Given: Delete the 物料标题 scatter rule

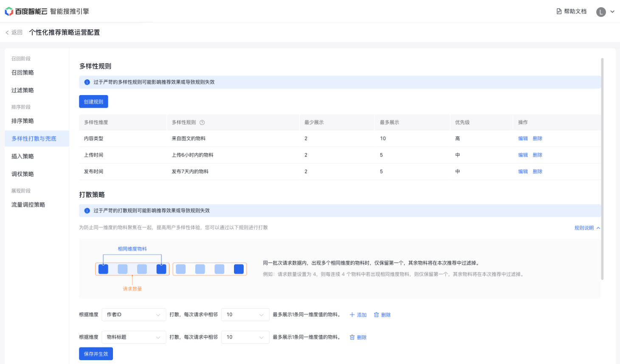Looking at the screenshot, I should (358, 337).
